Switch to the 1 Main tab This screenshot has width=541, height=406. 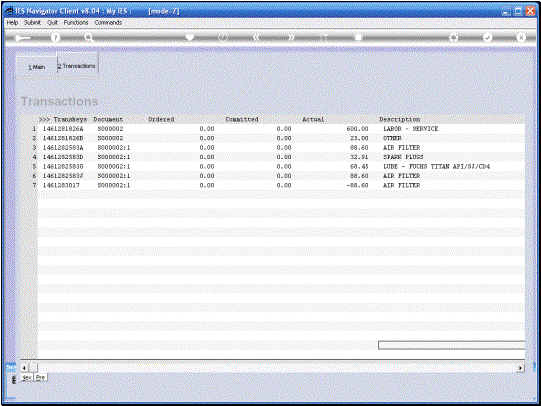(x=37, y=67)
